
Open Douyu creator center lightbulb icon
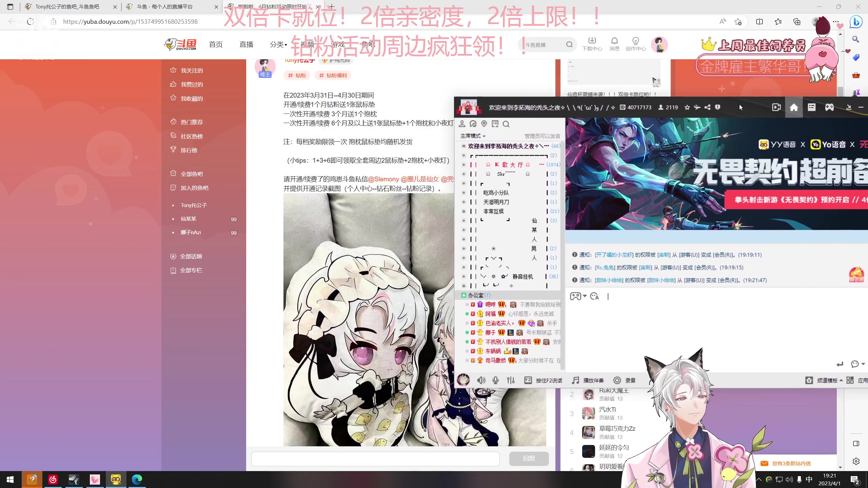point(636,44)
